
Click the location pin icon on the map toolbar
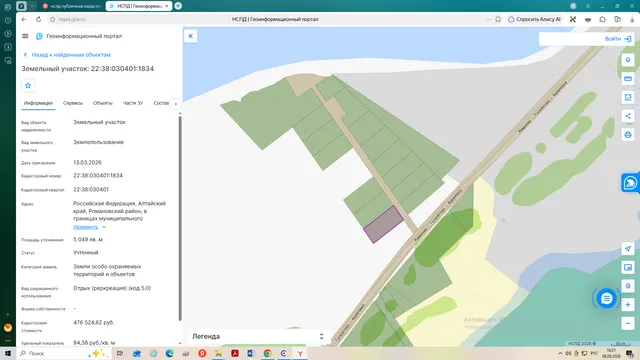[628, 60]
